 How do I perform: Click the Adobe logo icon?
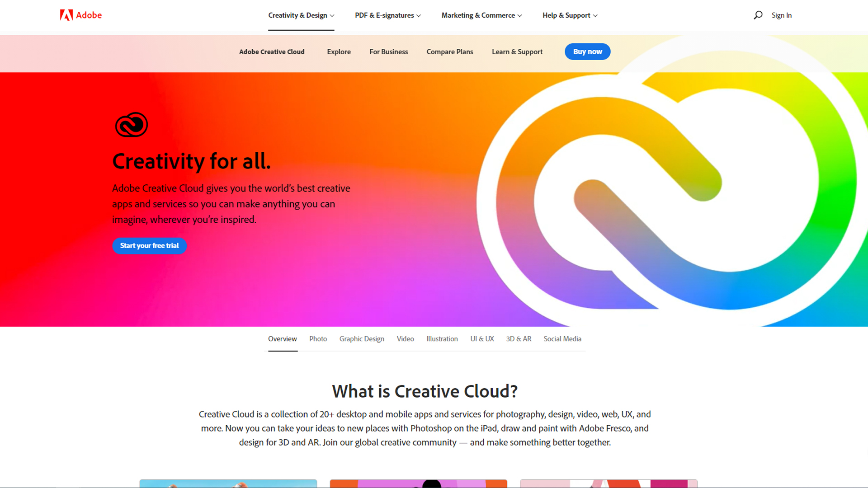click(64, 15)
